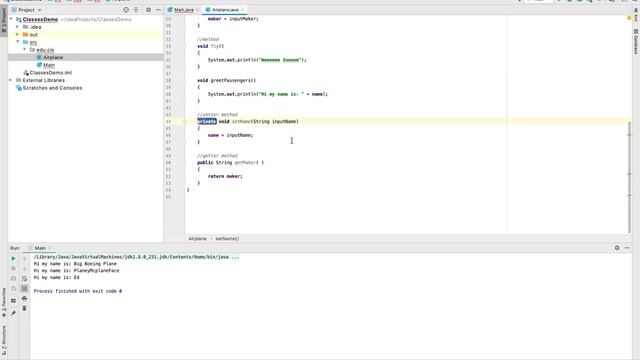Screen dimensions: 640x360
Task: Toggle soft-wrap icon in Run console toolbar
Action: pos(24,278)
